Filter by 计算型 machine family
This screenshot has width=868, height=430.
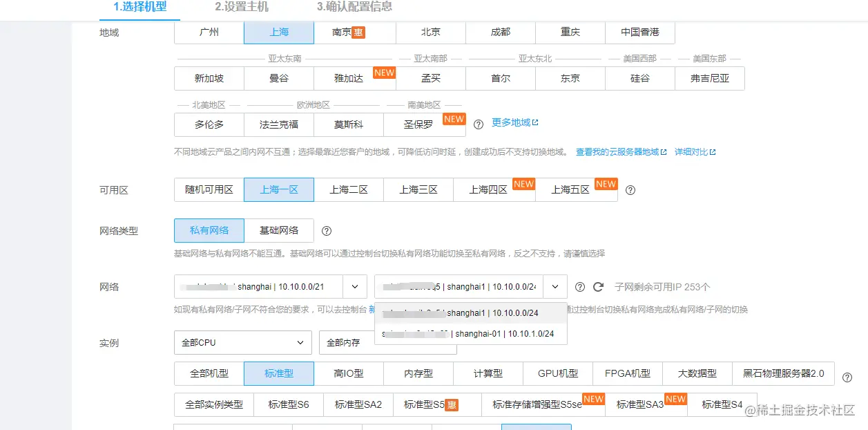point(488,373)
